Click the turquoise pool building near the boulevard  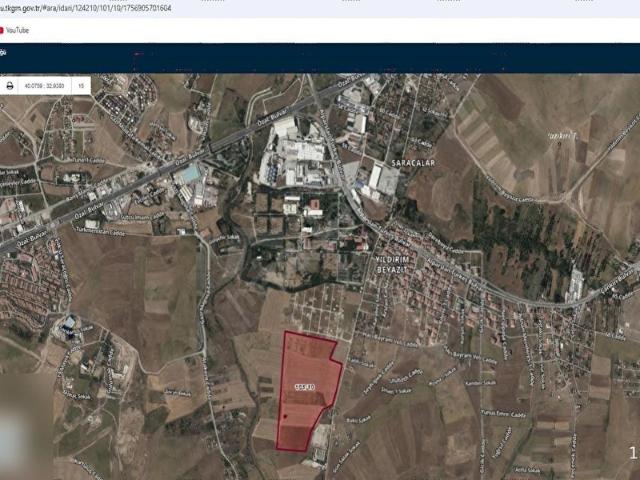[x=188, y=174]
